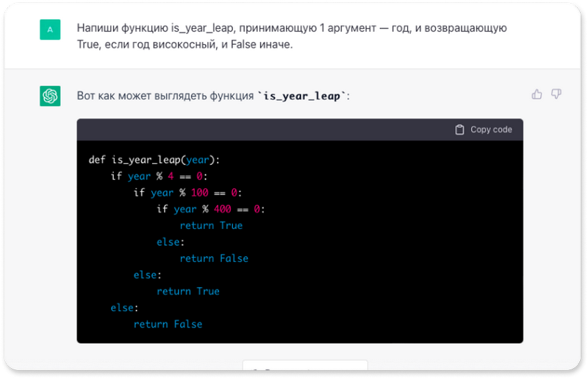The width and height of the screenshot is (588, 379).
Task: Click the first 'return True' statement
Action: pyautogui.click(x=211, y=225)
